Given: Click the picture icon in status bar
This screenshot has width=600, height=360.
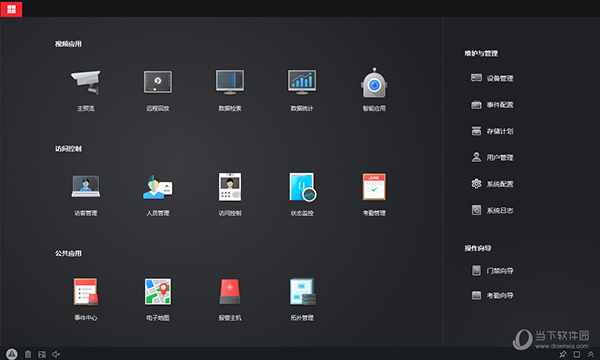Looking at the screenshot, I should [x=42, y=355].
